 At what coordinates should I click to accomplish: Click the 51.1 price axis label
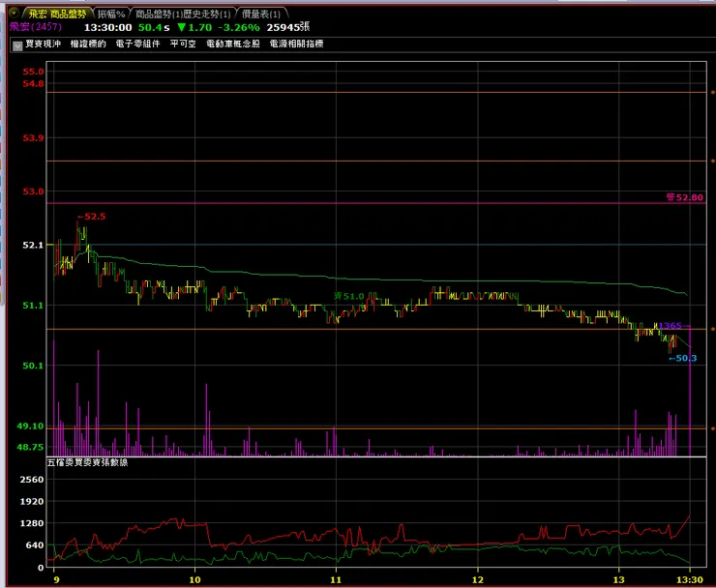33,306
